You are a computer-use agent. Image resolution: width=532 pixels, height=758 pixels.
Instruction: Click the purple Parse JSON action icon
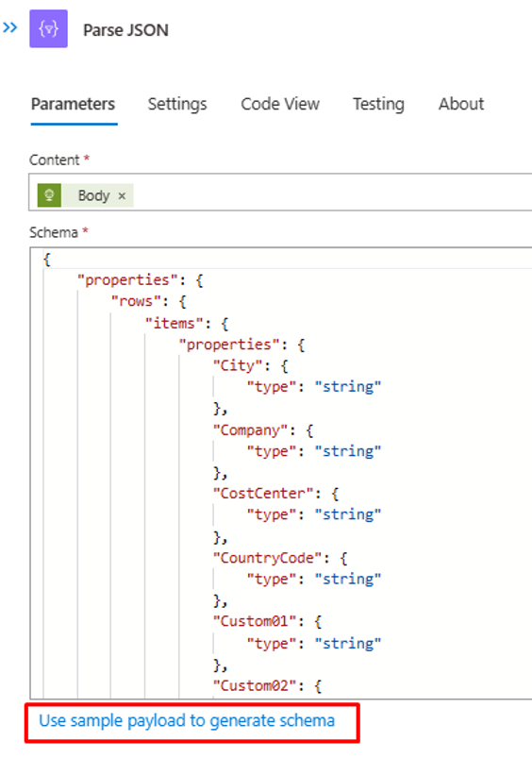[x=48, y=28]
